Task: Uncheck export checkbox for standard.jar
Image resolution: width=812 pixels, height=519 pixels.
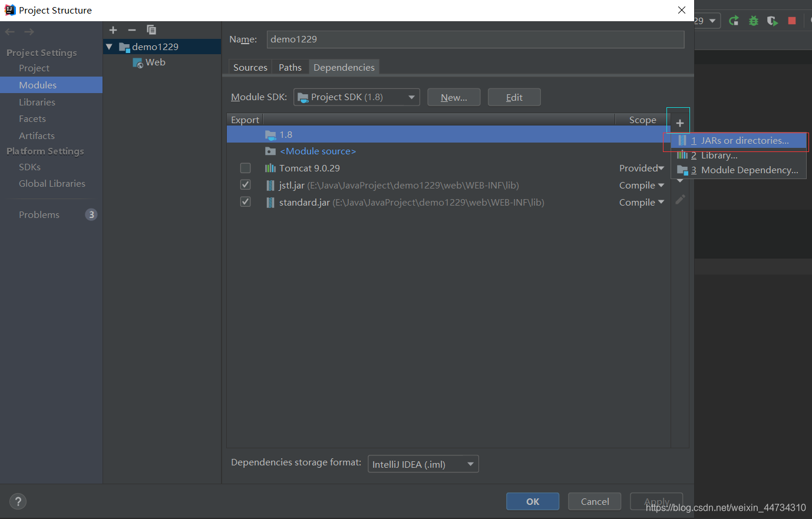Action: [x=246, y=202]
